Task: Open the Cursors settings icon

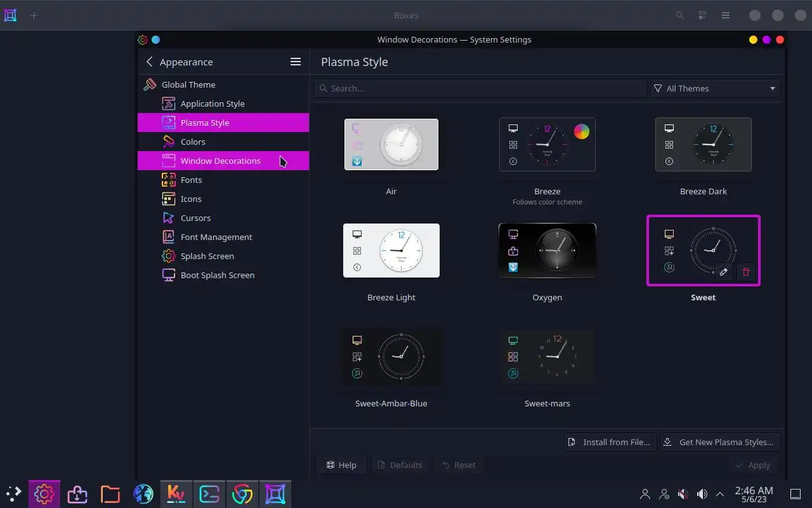Action: pyautogui.click(x=168, y=218)
